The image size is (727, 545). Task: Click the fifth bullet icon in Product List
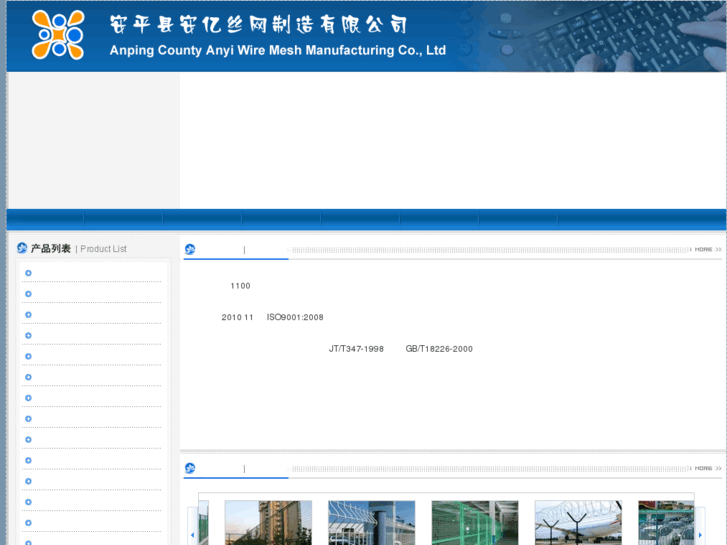[28, 356]
